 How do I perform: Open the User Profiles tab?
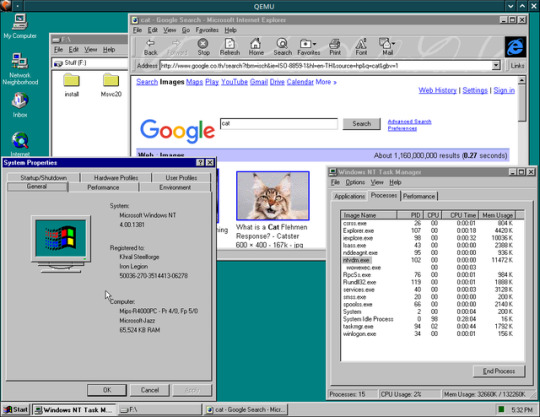[181, 178]
